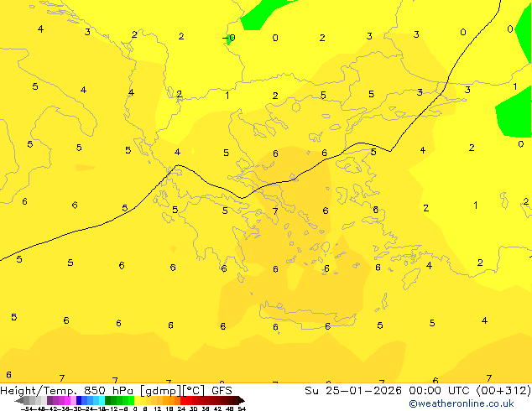532x411 pixels.
Task: Click the gray left arrow of the color scale
Action: (x=19, y=400)
